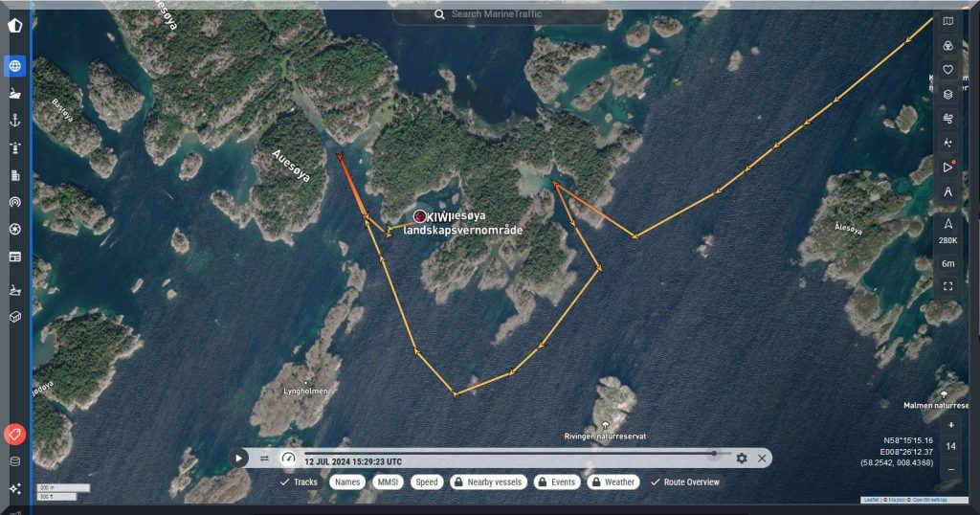Click the red tag icon in sidebar
This screenshot has height=515, width=980.
click(x=15, y=435)
